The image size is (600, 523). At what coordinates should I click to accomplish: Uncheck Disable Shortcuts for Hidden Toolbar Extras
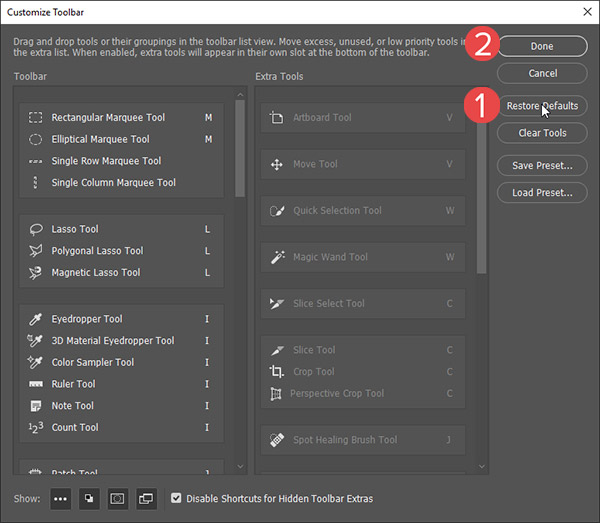(177, 498)
